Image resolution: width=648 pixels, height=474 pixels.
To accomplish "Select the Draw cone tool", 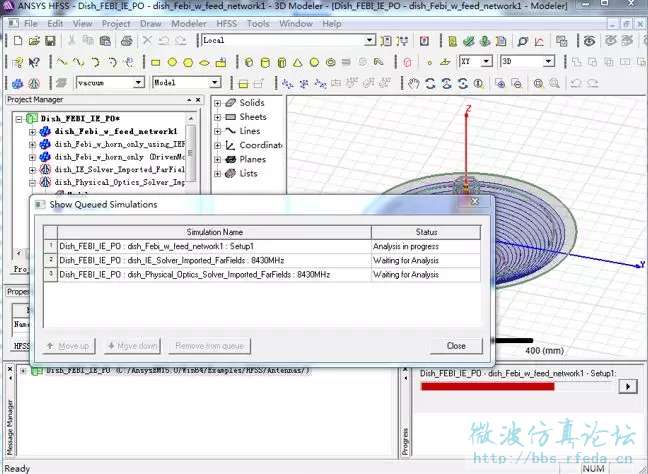I will (298, 62).
